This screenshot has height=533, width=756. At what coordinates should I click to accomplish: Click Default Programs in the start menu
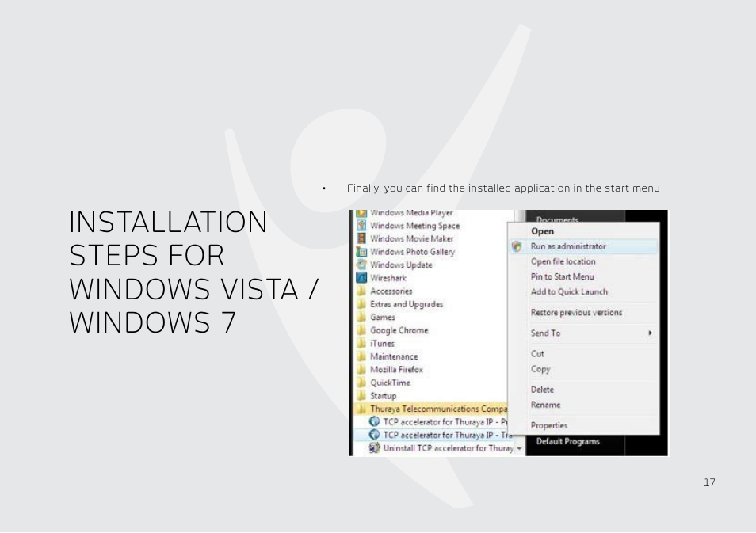pyautogui.click(x=568, y=441)
